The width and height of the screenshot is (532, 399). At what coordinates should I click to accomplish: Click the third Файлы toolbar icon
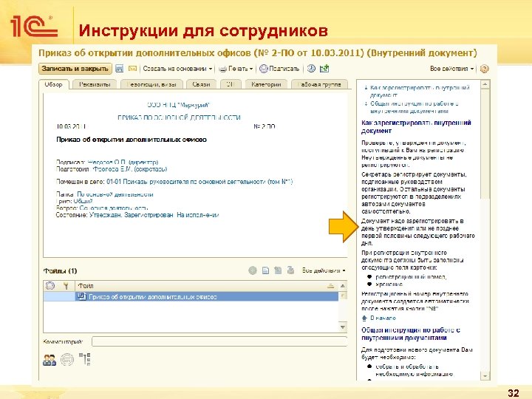278,270
